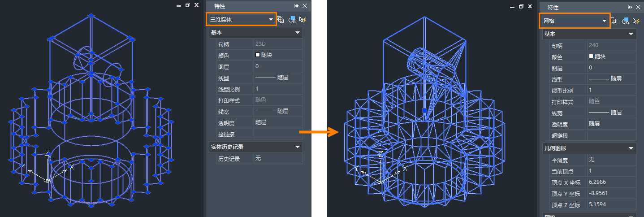Screen dimensions: 644x217
Task: Open the 网格 object type dropdown
Action: point(604,21)
